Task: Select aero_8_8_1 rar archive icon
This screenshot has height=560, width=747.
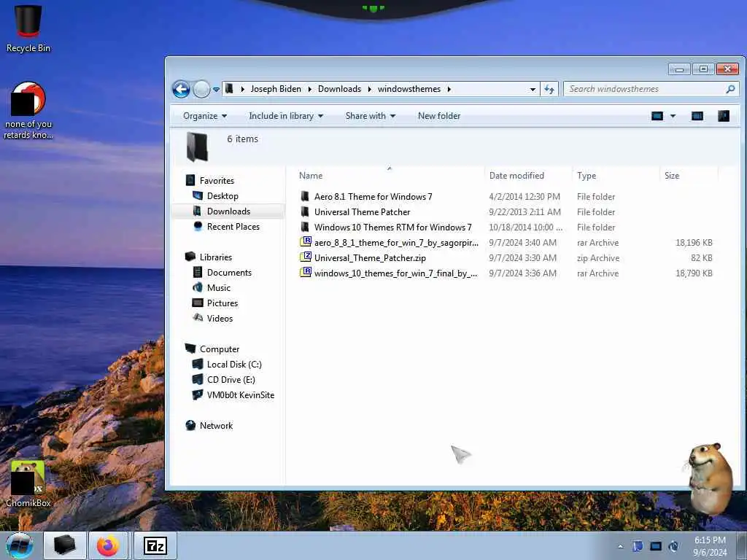Action: pos(305,242)
